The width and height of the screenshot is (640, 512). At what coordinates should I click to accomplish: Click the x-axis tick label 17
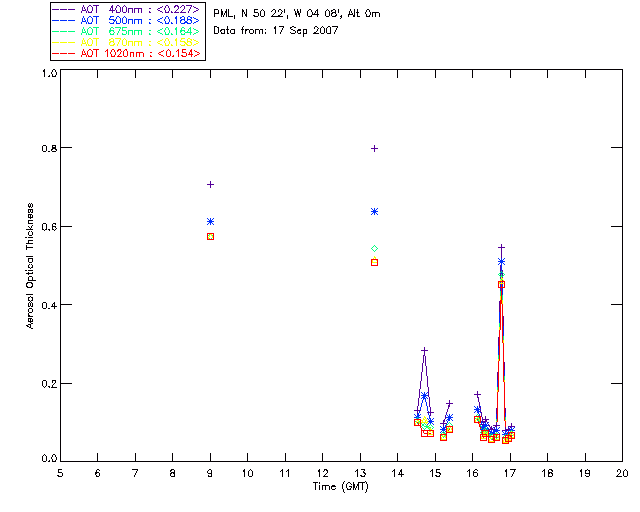510,473
